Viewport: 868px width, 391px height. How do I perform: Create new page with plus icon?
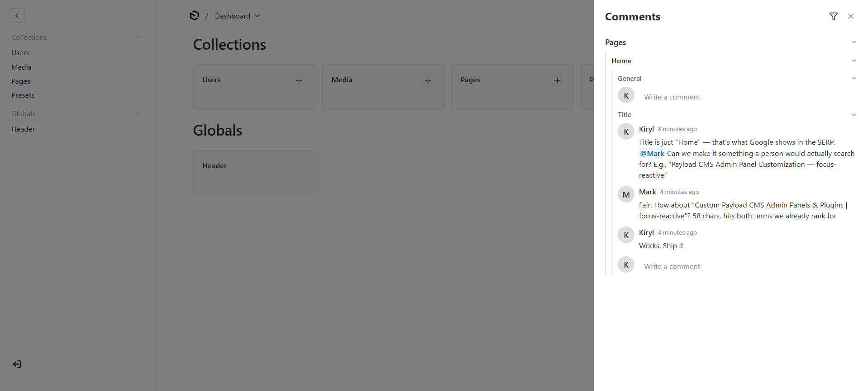coord(558,80)
